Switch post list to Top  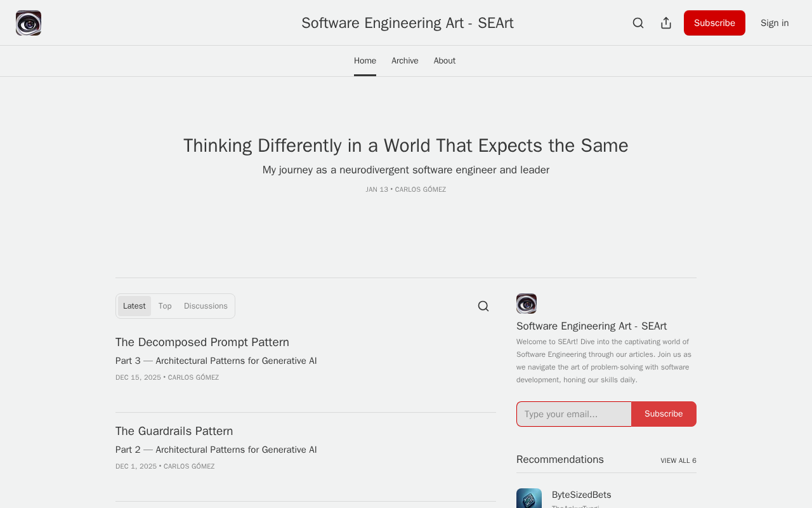[165, 306]
